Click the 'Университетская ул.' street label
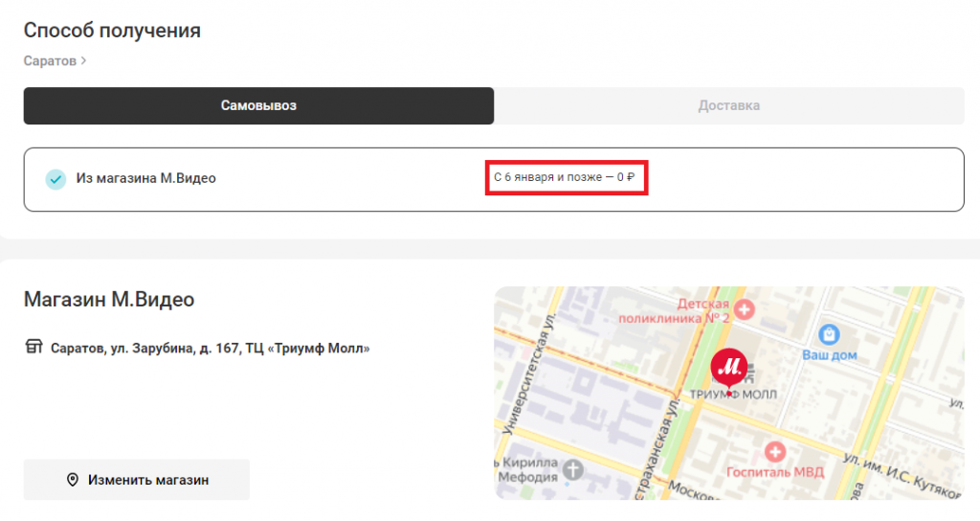 tap(528, 373)
